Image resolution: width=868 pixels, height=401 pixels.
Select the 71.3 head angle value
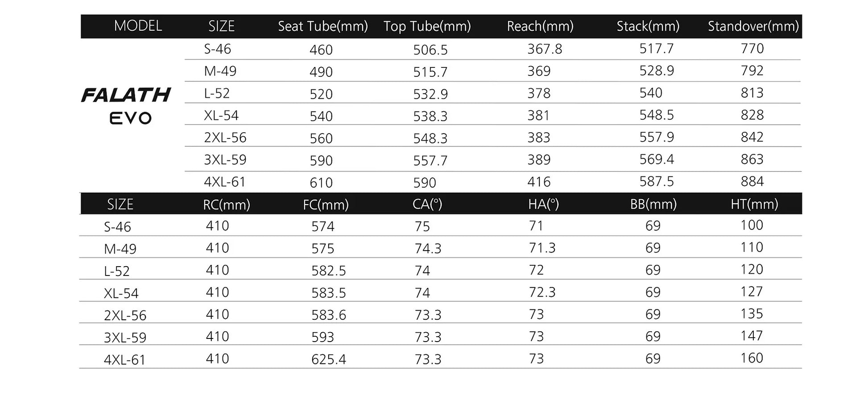[542, 248]
